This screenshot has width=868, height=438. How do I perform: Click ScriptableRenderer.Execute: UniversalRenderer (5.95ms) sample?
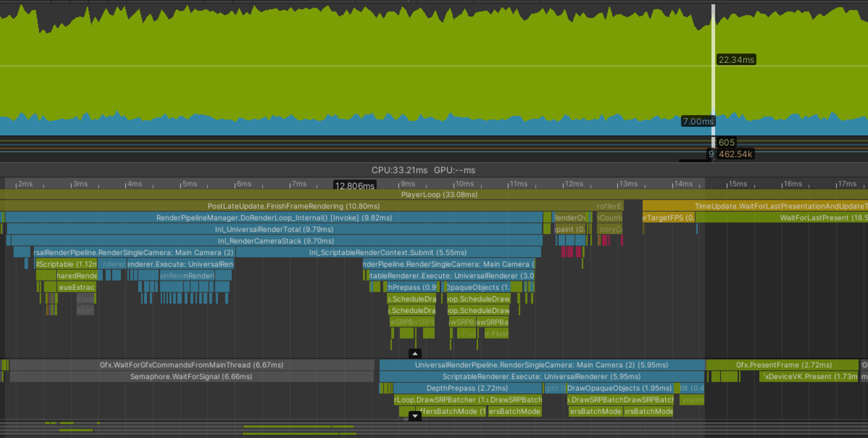pos(541,376)
